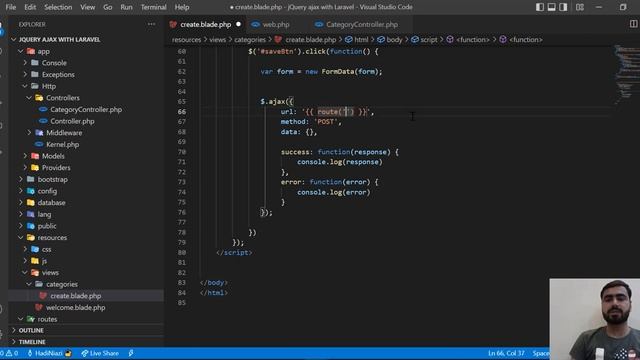This screenshot has height=360, width=640.
Task: Collapse the Controllers folder
Action: click(62, 98)
